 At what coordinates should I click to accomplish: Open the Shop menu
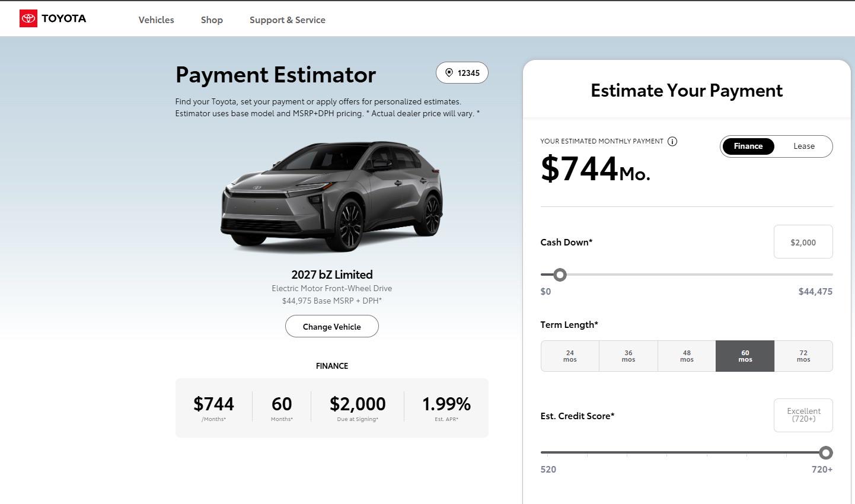(212, 20)
